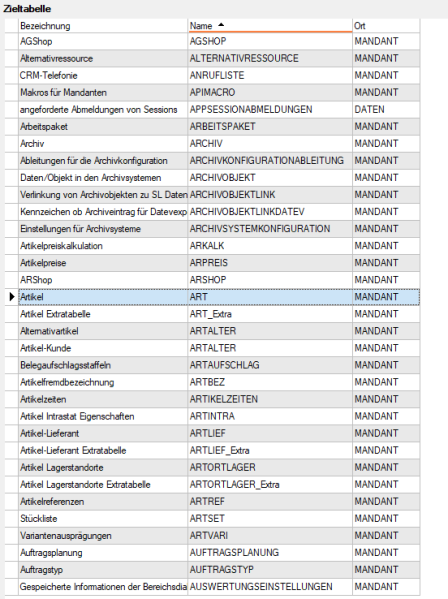Click the ARTVARI name cell
448x599 pixels.
[270, 536]
